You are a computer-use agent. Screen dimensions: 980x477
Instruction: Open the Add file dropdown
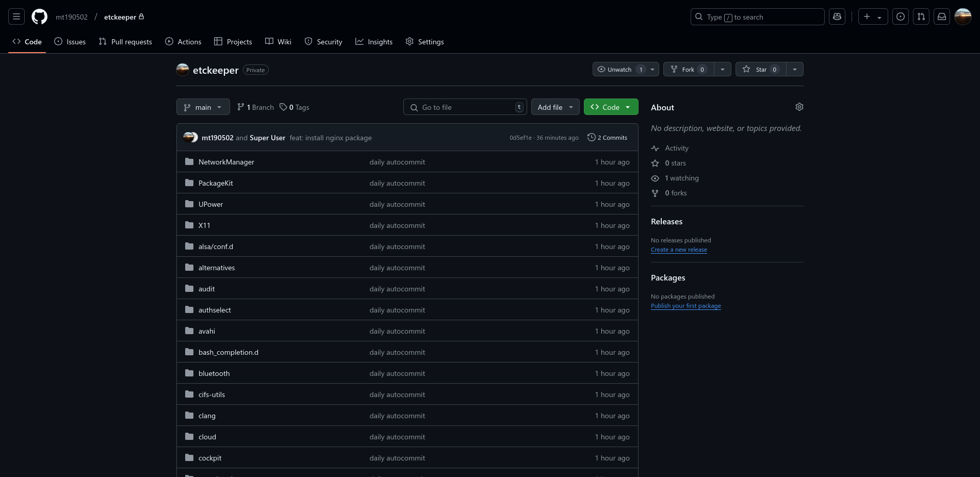[x=556, y=107]
